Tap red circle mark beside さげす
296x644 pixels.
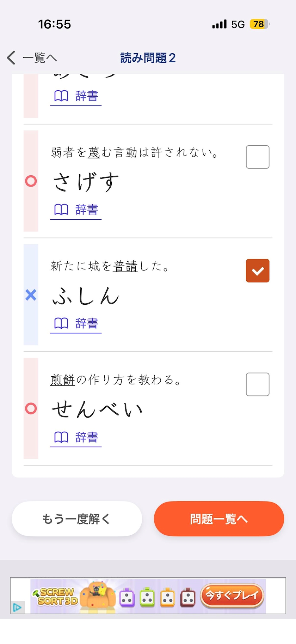[x=31, y=181]
